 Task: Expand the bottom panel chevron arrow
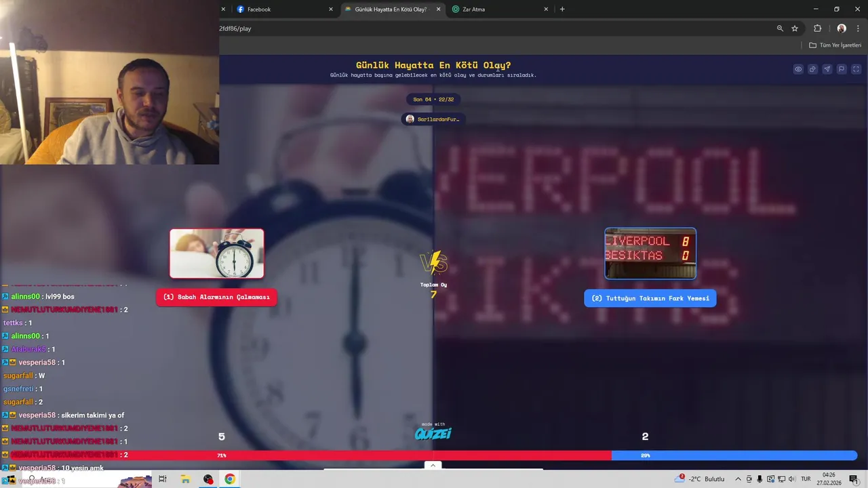pyautogui.click(x=433, y=466)
